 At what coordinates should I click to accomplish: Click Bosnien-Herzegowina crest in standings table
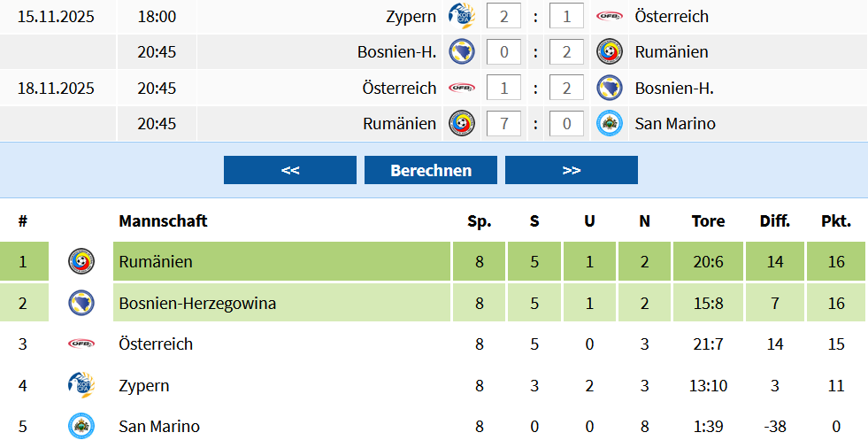[81, 303]
